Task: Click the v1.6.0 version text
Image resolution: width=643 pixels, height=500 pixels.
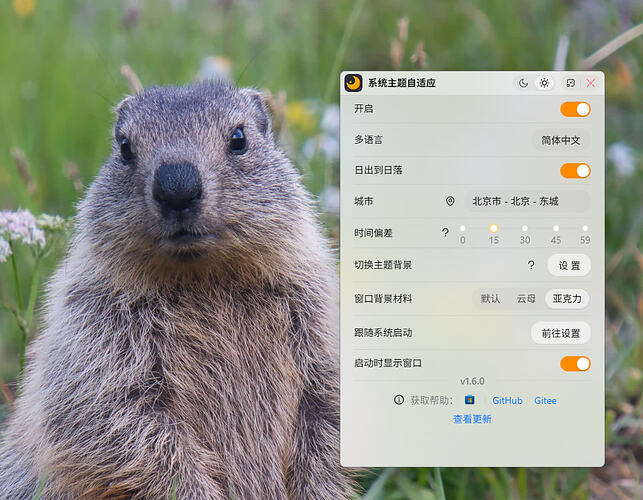Action: 472,381
